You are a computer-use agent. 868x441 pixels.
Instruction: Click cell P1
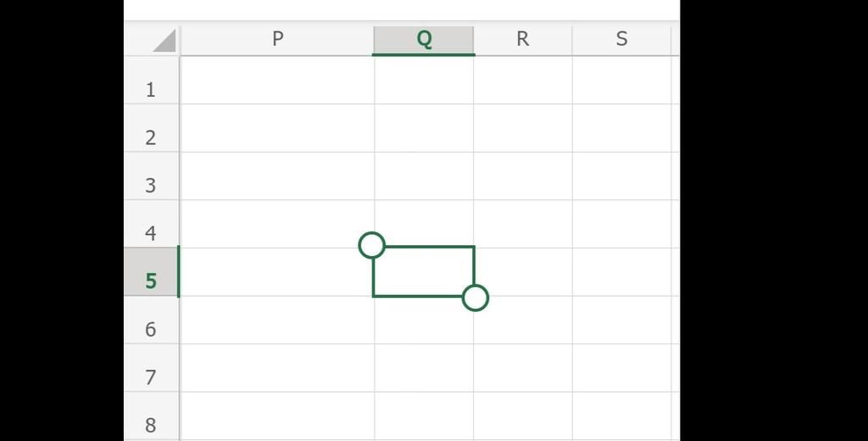tap(277, 81)
